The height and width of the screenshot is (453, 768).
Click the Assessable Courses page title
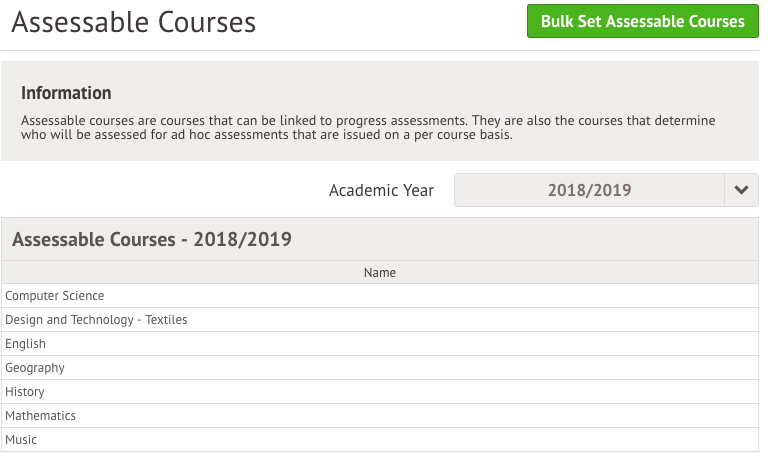tap(134, 22)
